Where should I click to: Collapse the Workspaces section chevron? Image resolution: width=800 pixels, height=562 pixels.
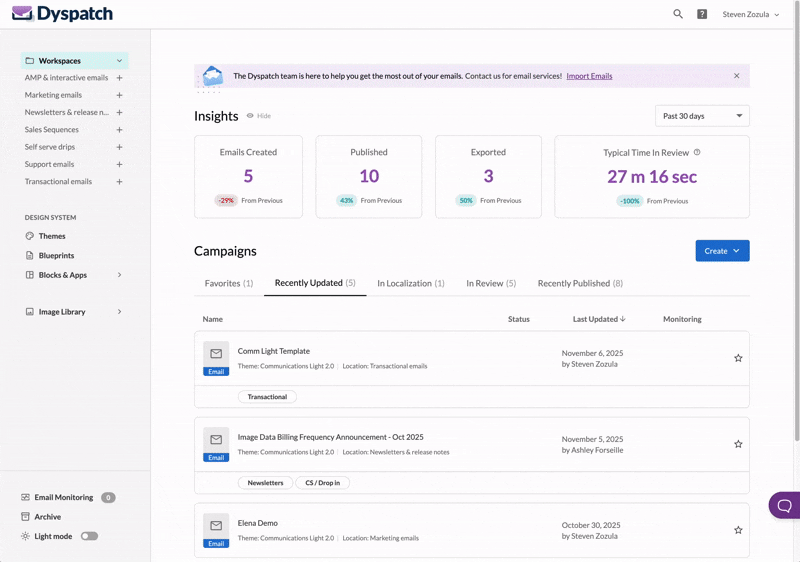[x=119, y=61]
